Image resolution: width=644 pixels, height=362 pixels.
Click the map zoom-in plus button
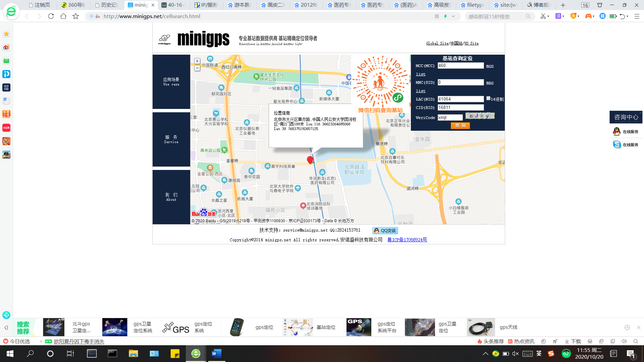coord(197,61)
